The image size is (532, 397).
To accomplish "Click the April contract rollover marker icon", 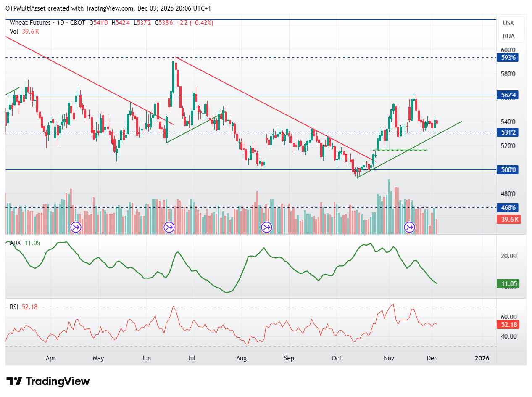I will point(76,228).
